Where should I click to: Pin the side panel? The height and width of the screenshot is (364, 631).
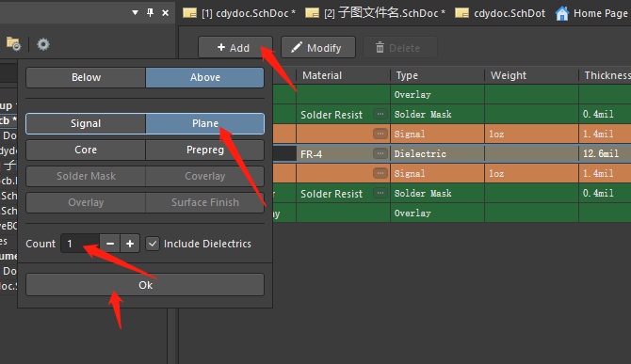[150, 13]
